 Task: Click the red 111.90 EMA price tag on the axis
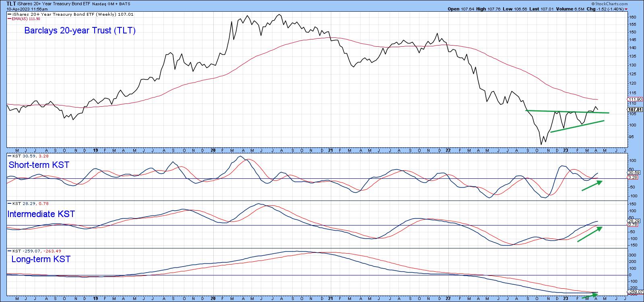(635, 99)
